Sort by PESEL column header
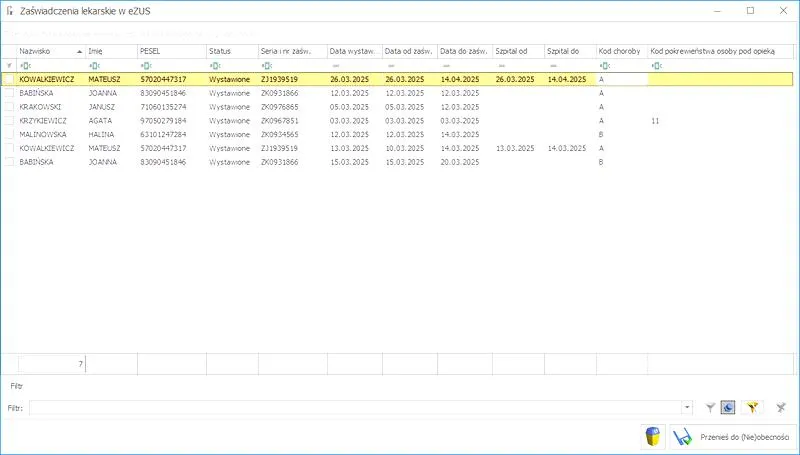 pos(172,51)
